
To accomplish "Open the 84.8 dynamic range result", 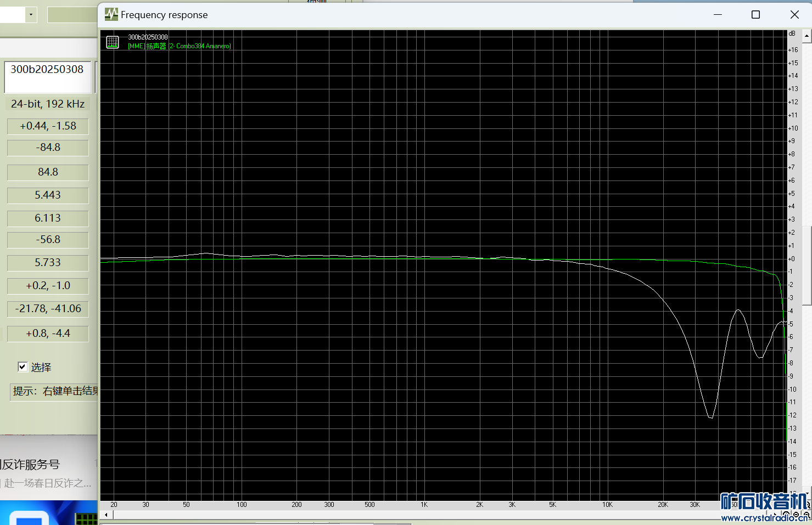I will 48,172.
